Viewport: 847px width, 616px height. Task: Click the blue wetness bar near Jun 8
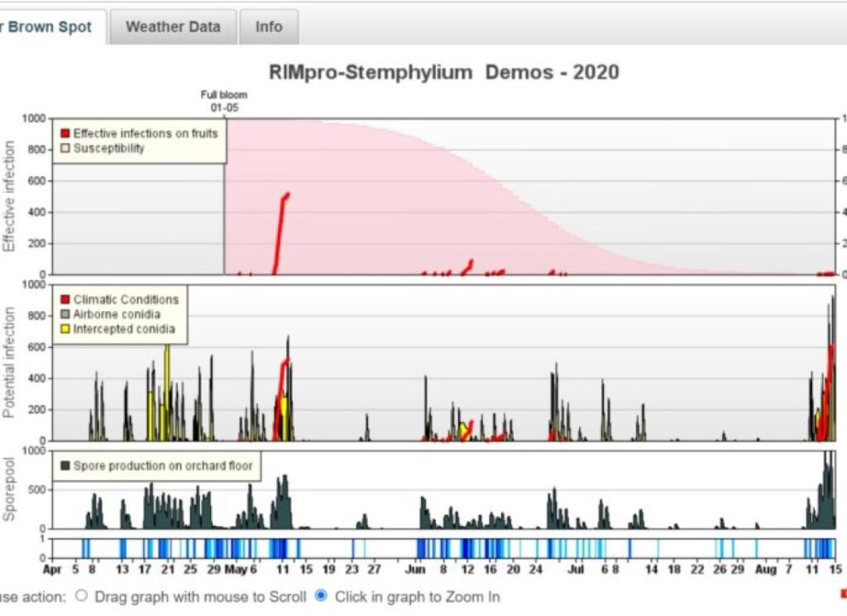coord(444,548)
